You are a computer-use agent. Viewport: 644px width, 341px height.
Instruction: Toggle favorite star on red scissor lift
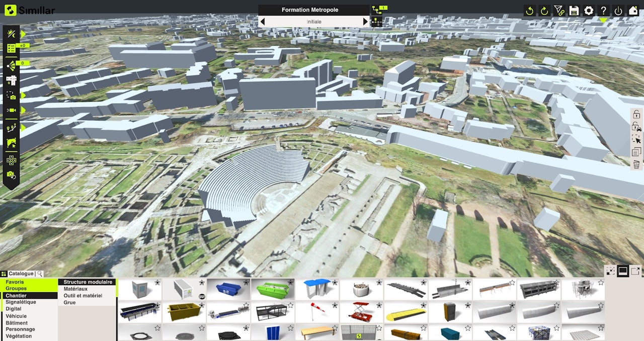379,305
